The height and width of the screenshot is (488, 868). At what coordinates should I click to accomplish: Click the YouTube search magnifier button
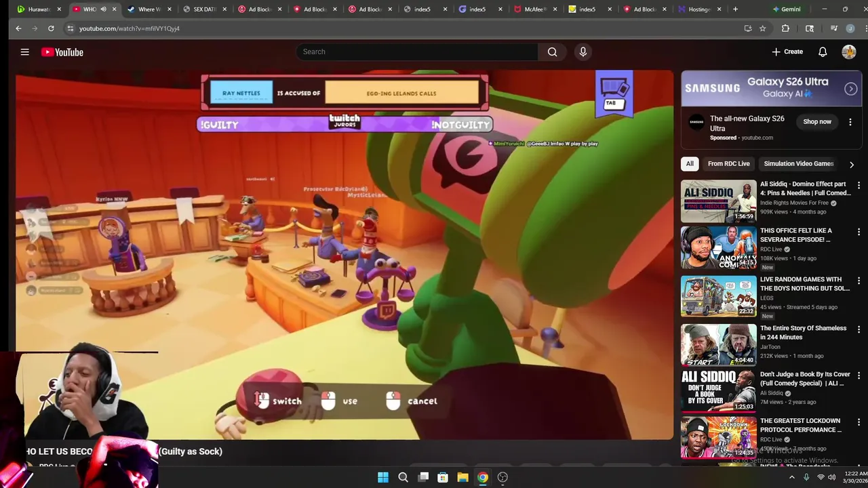552,52
